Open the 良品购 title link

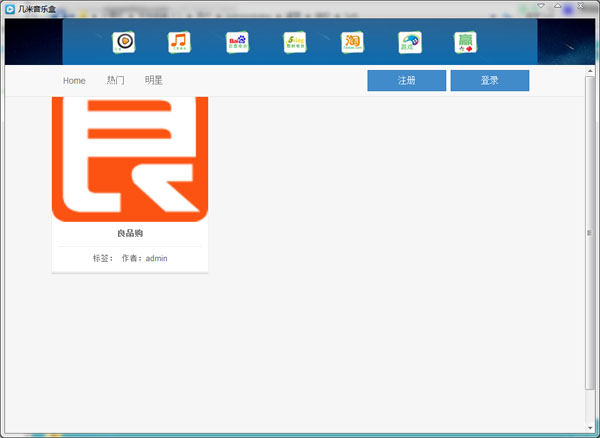click(130, 234)
